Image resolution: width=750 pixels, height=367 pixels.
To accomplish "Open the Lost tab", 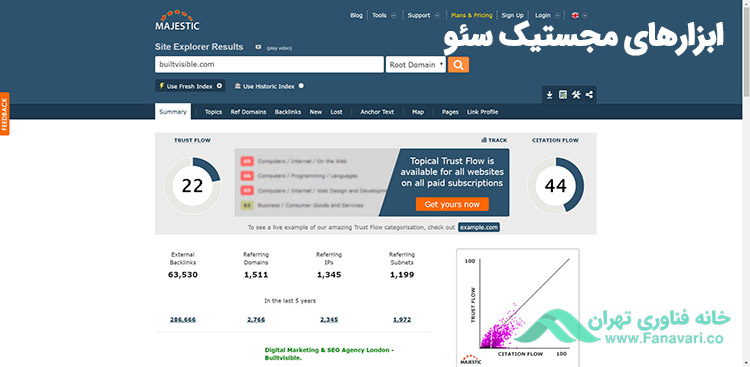I will tap(336, 112).
